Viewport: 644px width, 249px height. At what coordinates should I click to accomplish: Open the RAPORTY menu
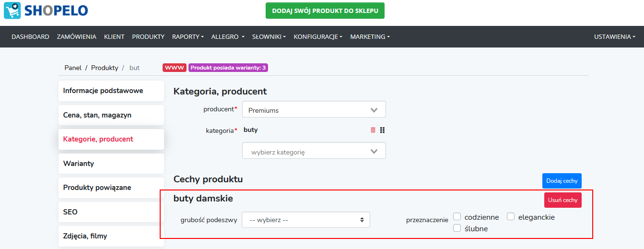(x=188, y=36)
